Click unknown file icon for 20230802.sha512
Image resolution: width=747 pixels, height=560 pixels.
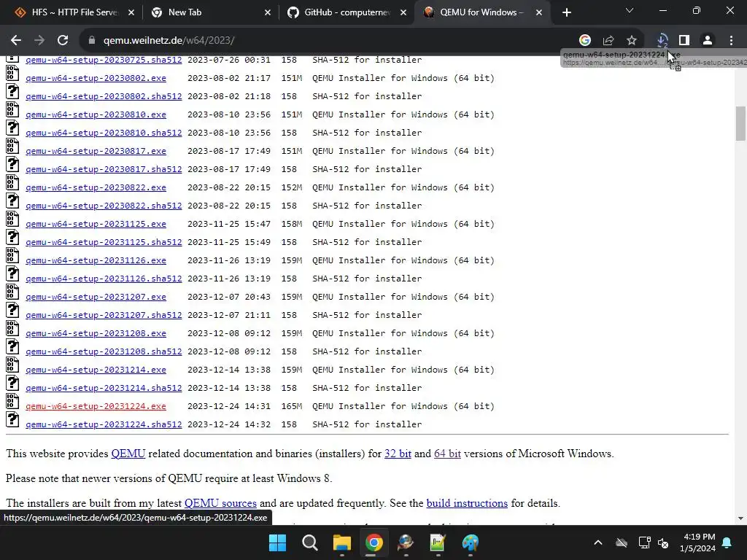(12, 91)
